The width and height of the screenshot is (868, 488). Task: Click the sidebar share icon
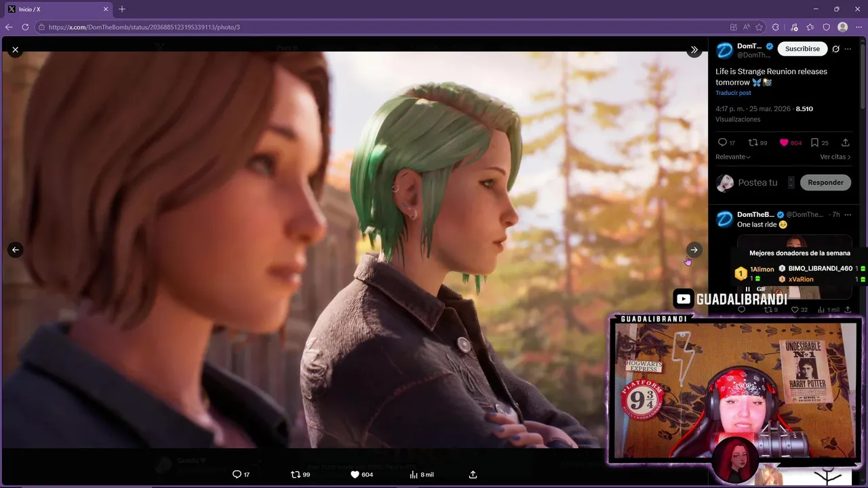(845, 142)
